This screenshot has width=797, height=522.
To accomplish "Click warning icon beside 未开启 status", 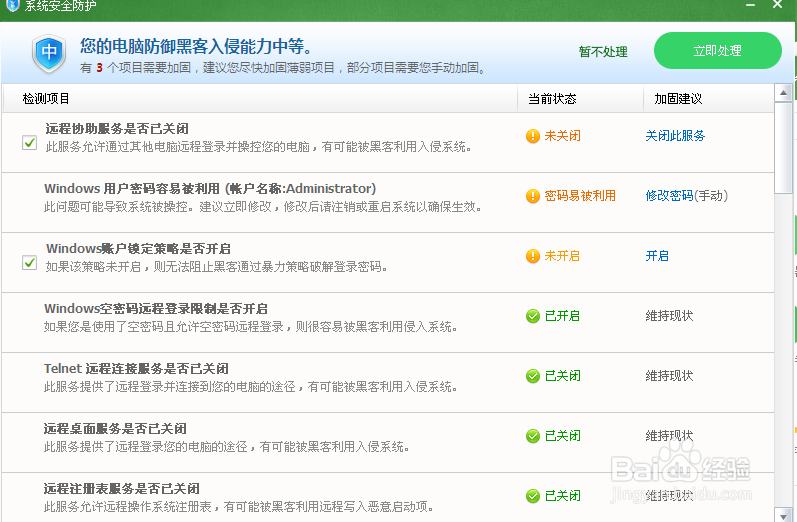I will point(533,256).
